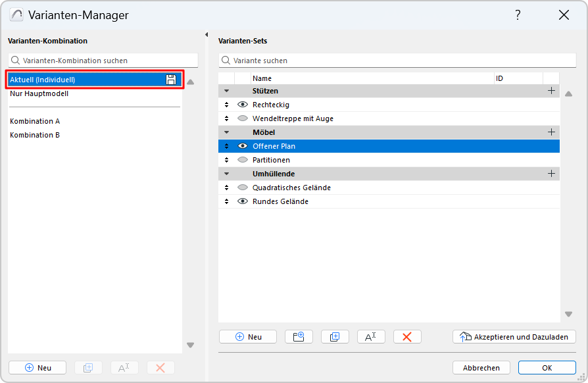Click the save icon on Aktuell (Individuell)
This screenshot has height=383, width=588.
[171, 80]
